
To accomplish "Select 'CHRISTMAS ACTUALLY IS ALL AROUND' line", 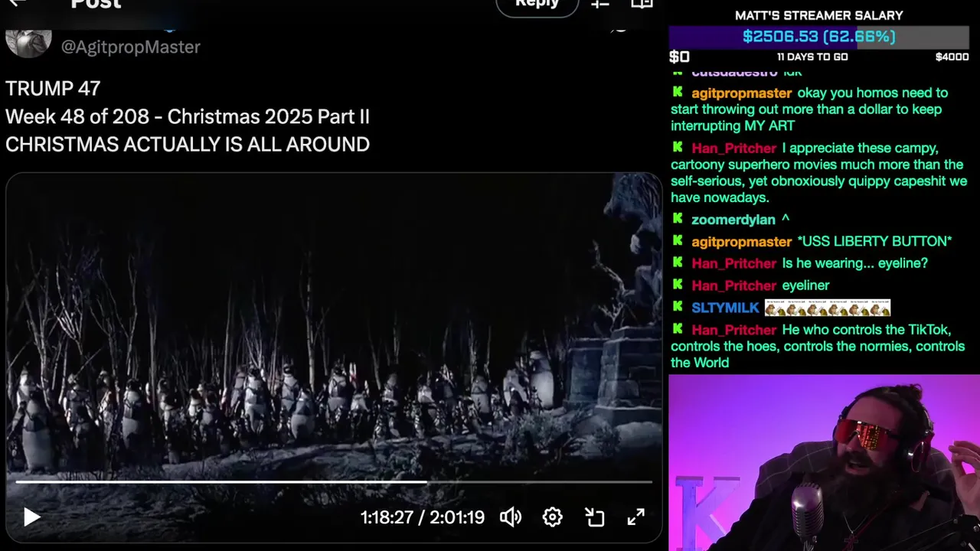I will (188, 144).
